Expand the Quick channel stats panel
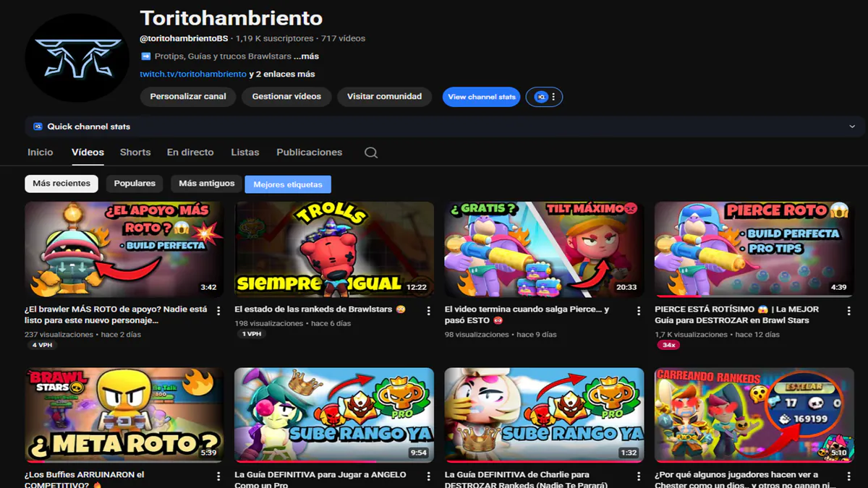868x488 pixels. click(x=852, y=127)
